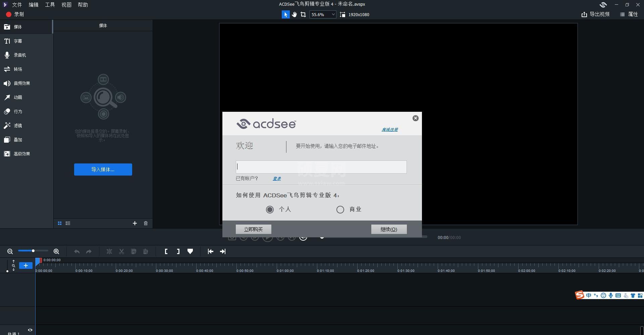
Task: Jump to the timeline end
Action: click(x=223, y=251)
